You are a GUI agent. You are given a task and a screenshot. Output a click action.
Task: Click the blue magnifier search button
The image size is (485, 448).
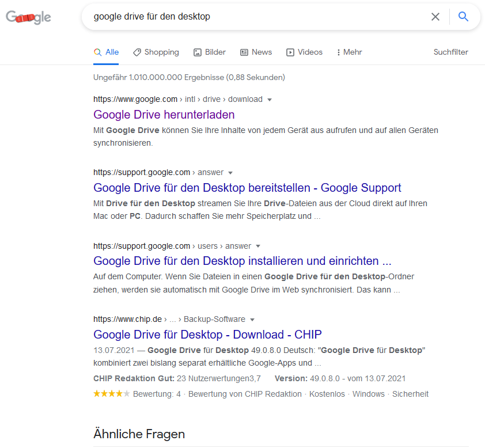[463, 16]
